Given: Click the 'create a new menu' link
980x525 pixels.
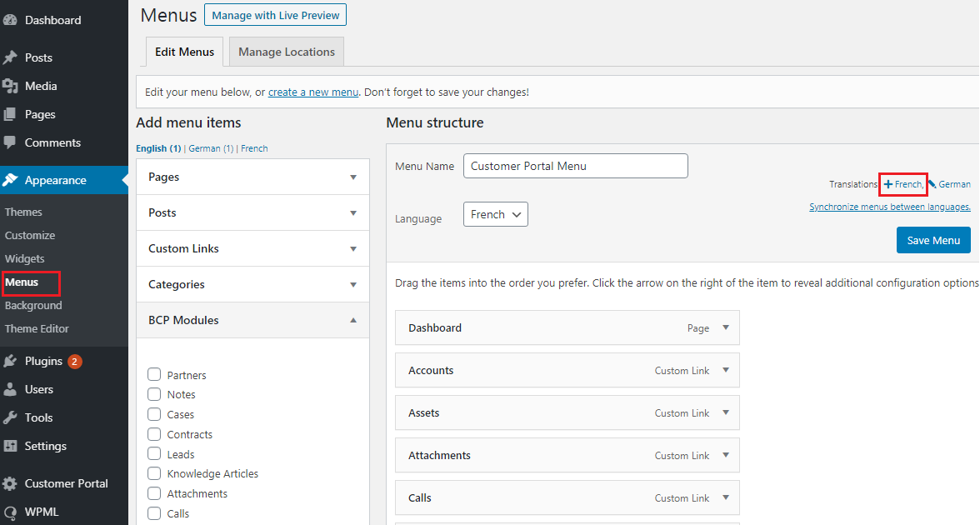Looking at the screenshot, I should [313, 92].
